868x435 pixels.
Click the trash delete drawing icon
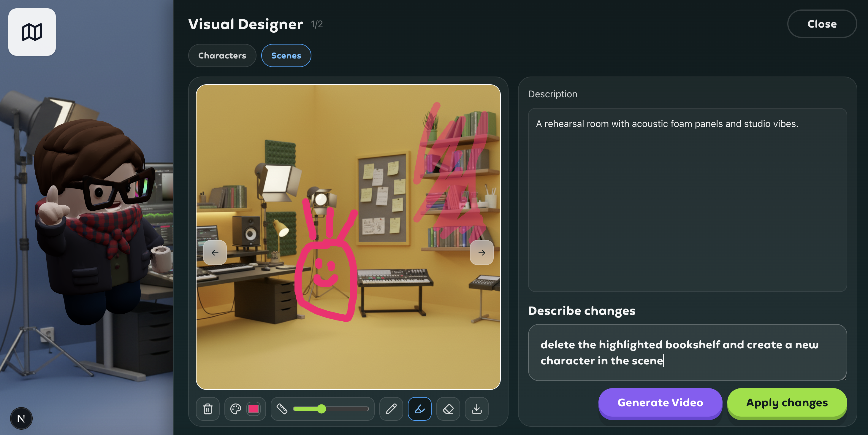coord(208,409)
